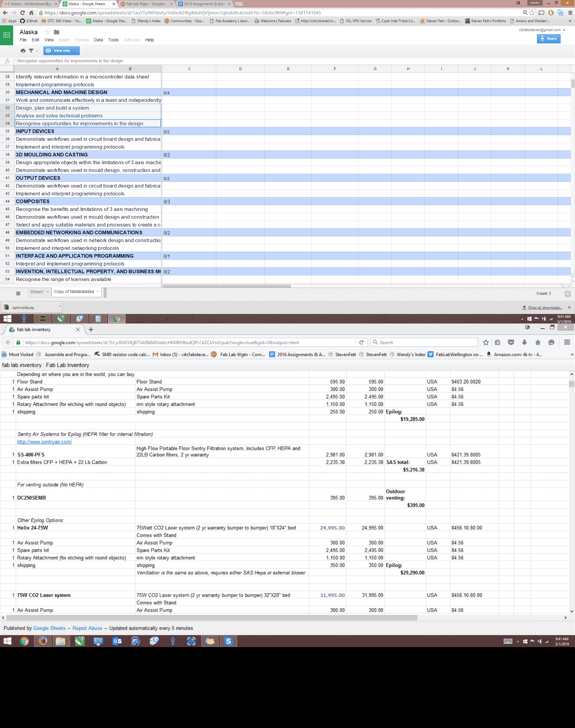Click Chrome's reload page icon

22,13
